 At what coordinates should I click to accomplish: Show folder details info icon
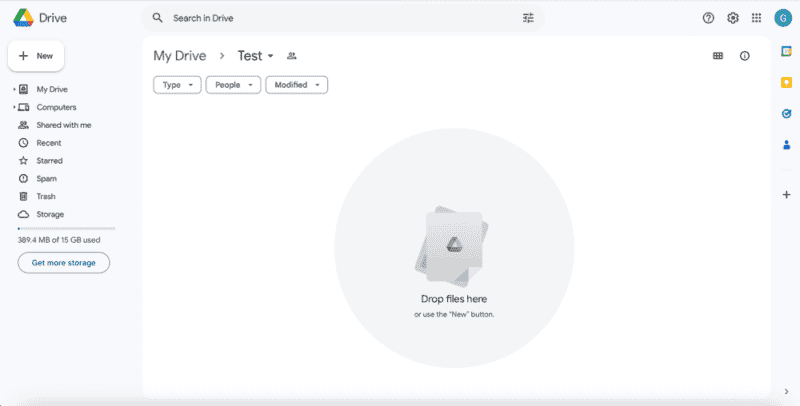pos(745,56)
